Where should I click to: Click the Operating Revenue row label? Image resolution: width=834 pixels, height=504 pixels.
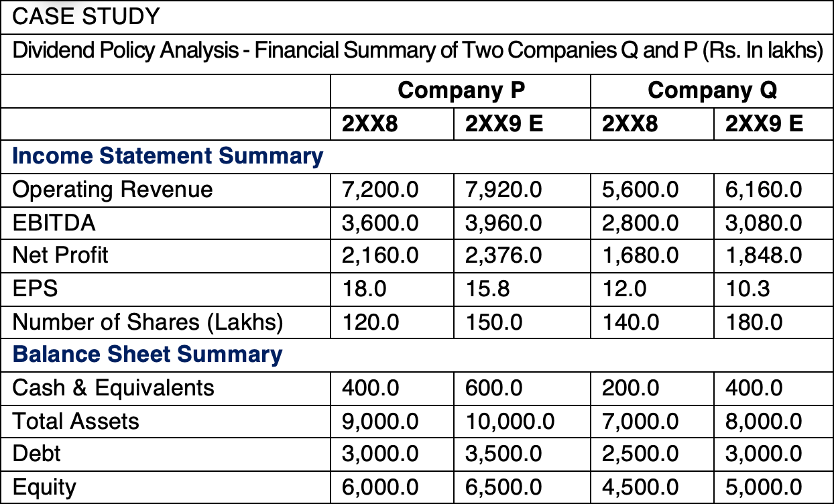coord(112,190)
